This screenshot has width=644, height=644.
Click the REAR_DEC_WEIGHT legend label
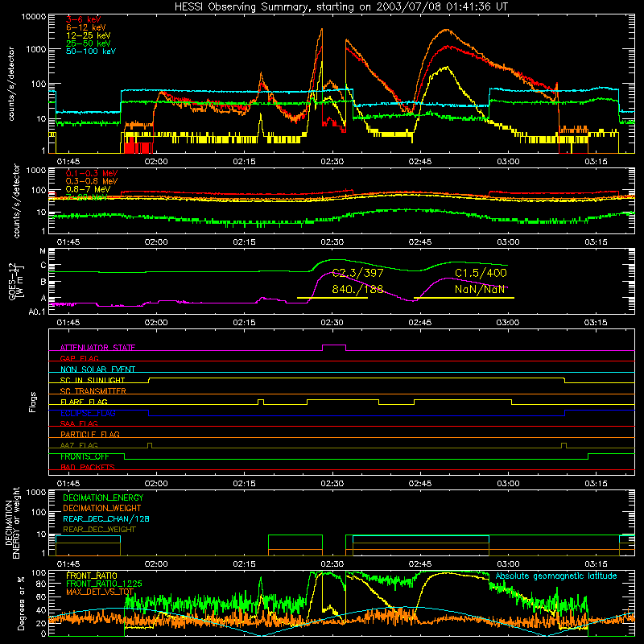(99, 530)
